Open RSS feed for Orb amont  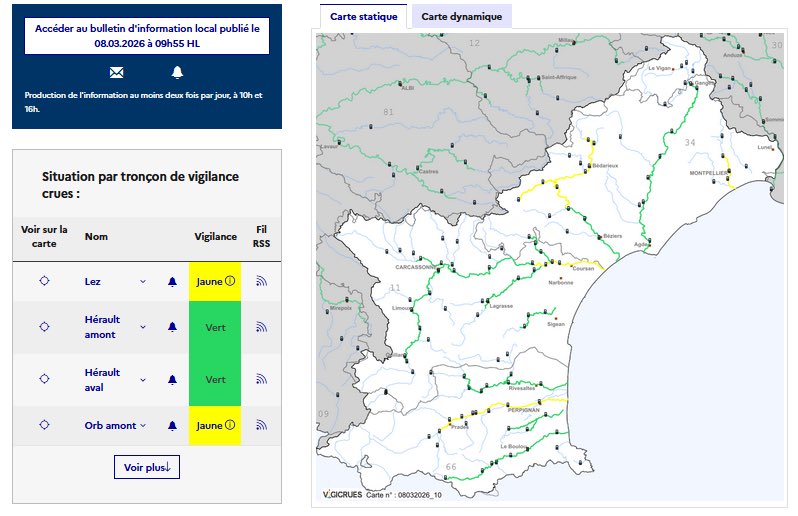(x=261, y=425)
